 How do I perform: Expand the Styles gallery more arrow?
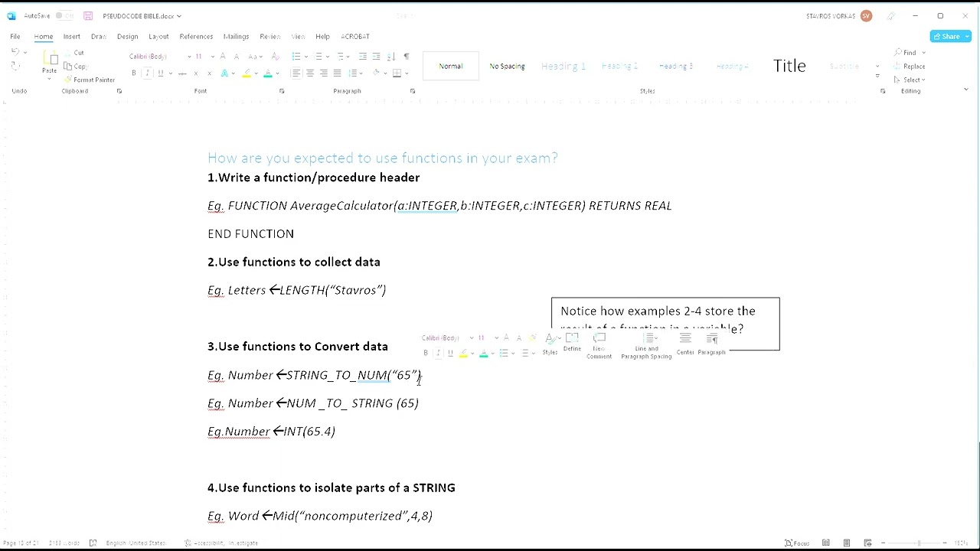(x=877, y=77)
